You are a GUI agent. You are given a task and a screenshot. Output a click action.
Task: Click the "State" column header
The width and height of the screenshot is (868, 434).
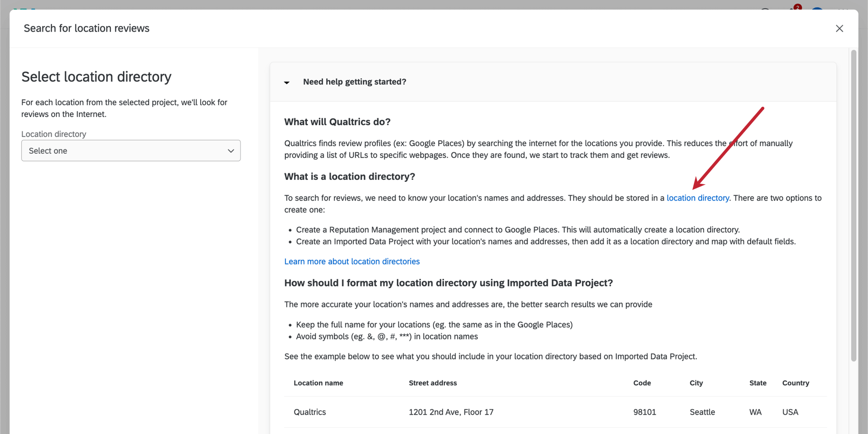[x=758, y=383]
